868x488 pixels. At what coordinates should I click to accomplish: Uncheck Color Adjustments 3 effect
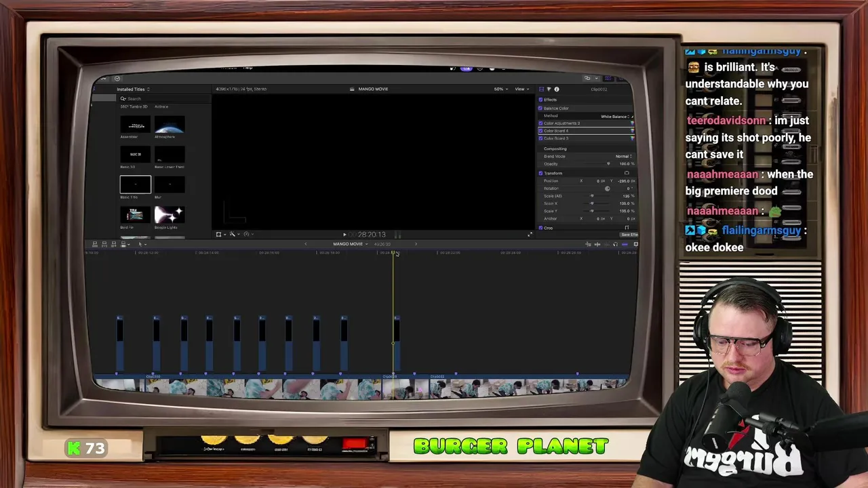[540, 123]
